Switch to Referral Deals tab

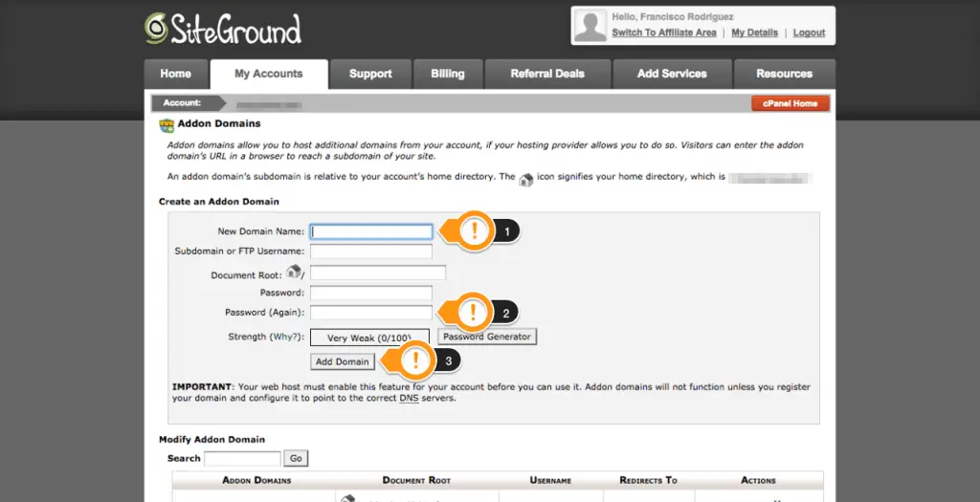point(547,74)
